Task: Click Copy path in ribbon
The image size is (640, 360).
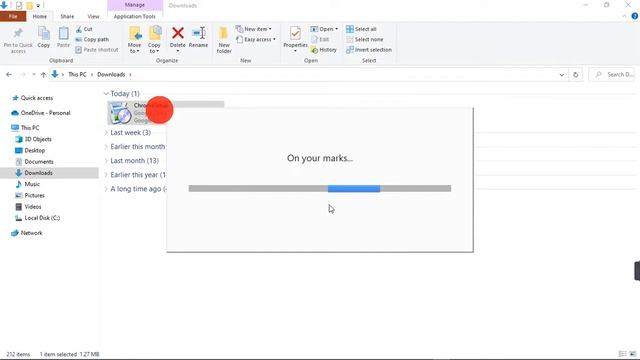Action: (x=92, y=39)
